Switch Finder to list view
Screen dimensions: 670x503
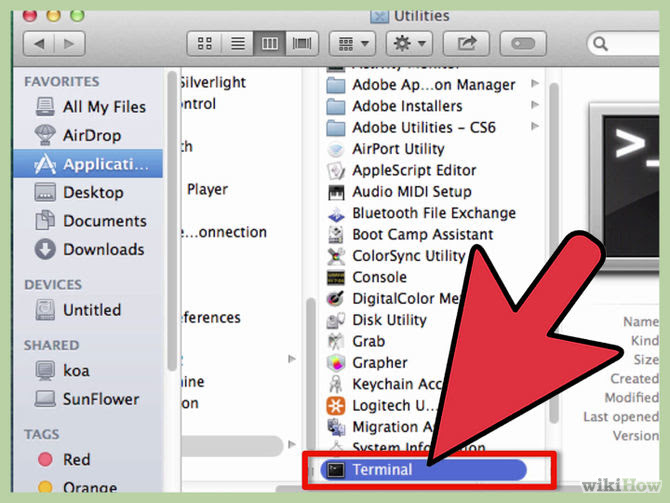click(x=238, y=44)
